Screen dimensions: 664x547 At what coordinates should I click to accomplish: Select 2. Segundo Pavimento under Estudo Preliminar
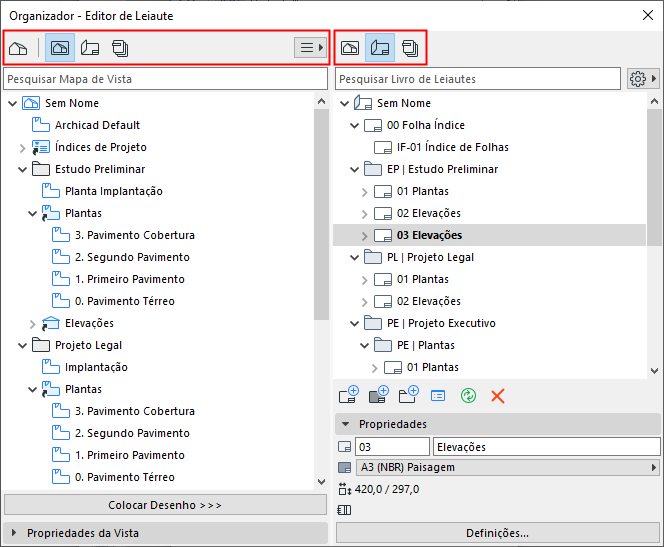pos(132,257)
